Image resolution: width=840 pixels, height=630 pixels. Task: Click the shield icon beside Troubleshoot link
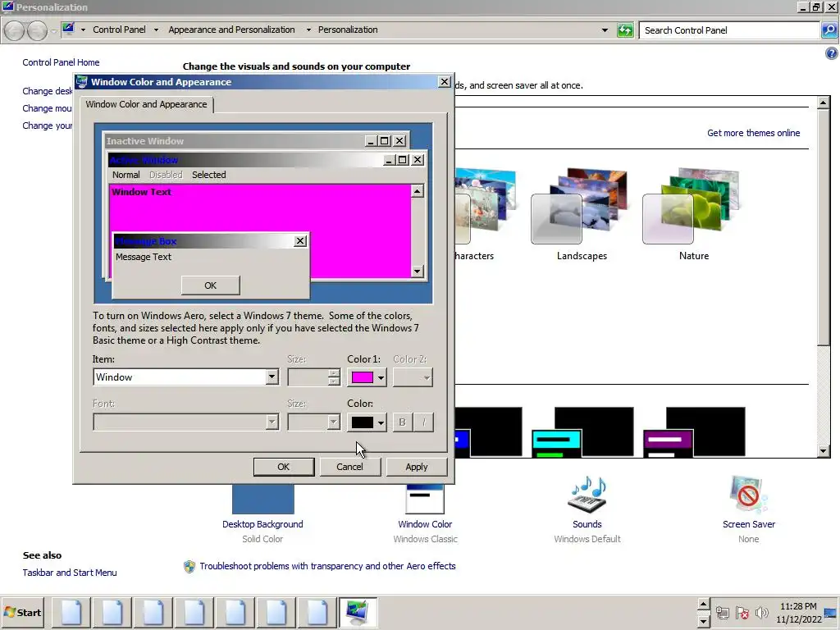tap(189, 566)
